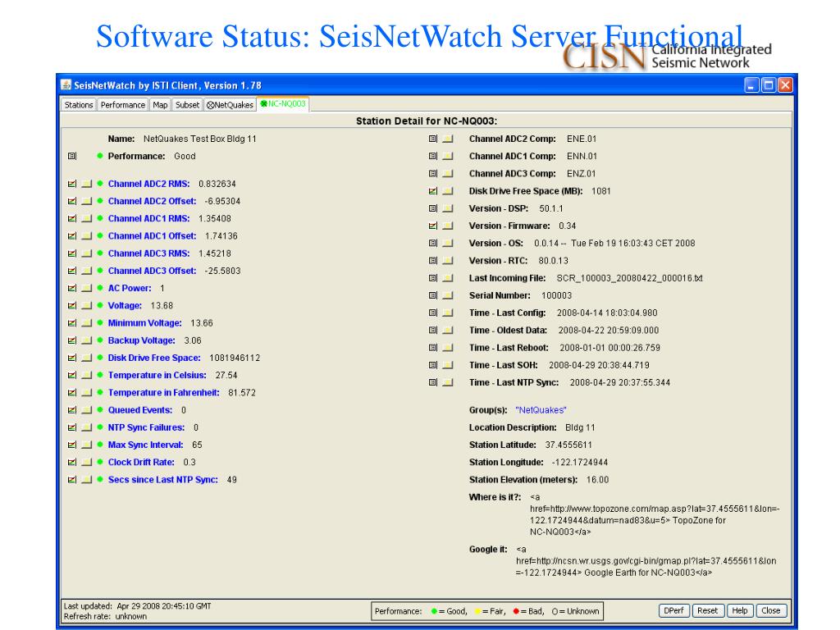The width and height of the screenshot is (840, 630).
Task: Click the Station Longitude value -122.1724944
Action: pyautogui.click(x=580, y=462)
